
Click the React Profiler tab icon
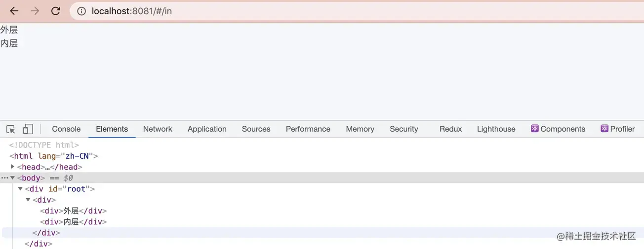(604, 129)
